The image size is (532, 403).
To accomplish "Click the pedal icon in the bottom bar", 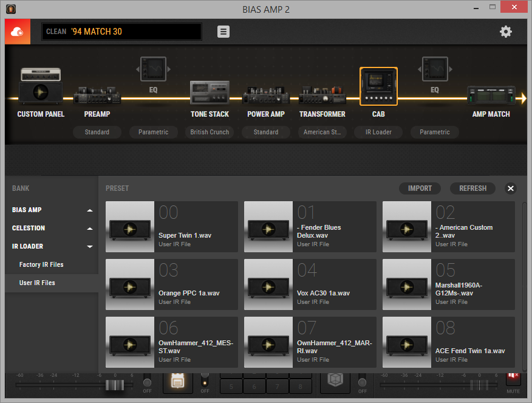I will point(177,382).
